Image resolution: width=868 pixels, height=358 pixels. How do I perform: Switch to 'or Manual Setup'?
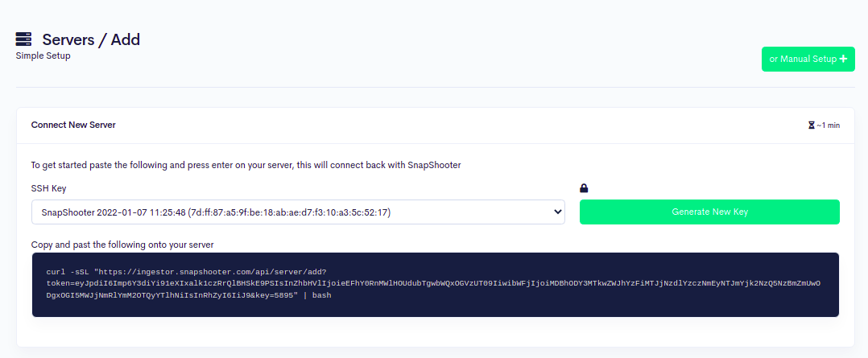tap(808, 60)
